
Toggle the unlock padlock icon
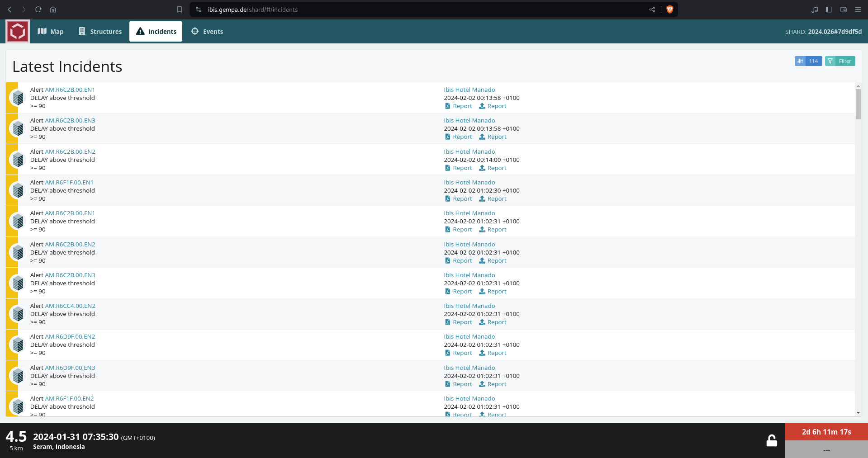click(x=772, y=440)
